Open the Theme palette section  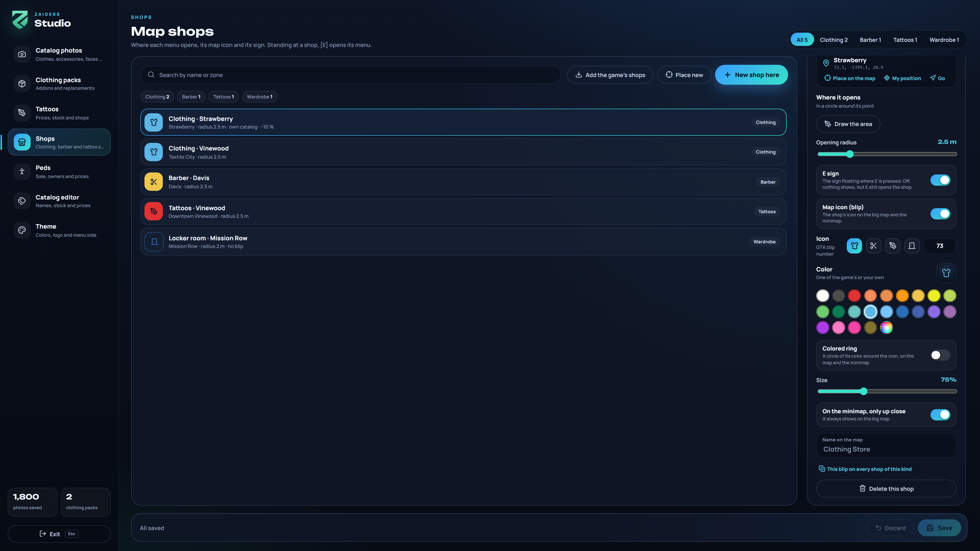click(x=59, y=230)
